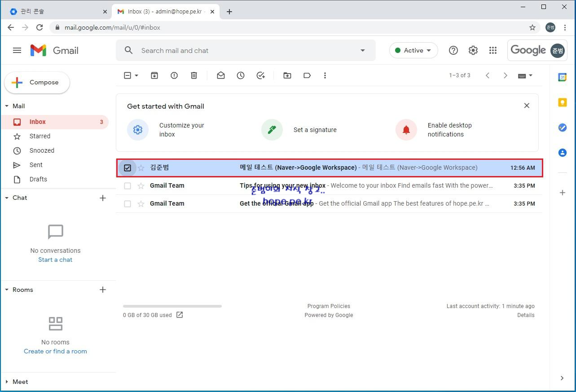Show the side panel chevron

tap(562, 378)
